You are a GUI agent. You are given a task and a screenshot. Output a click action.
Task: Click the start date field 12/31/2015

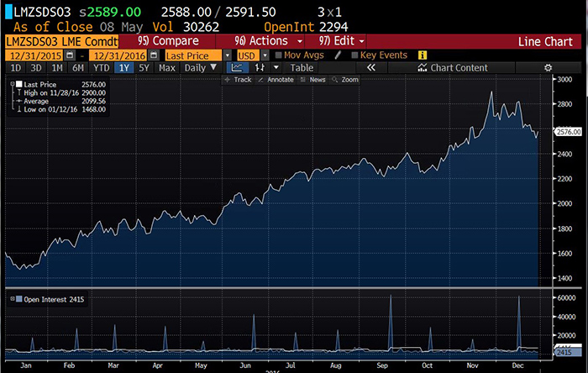pos(29,55)
